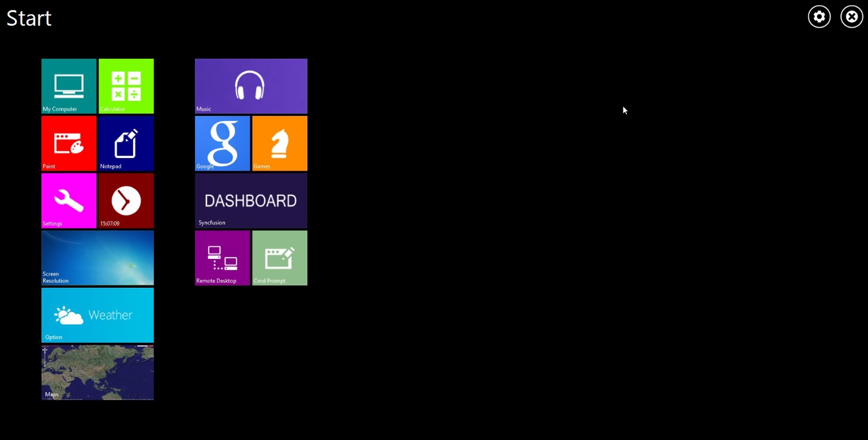Screen dimensions: 868x440
Task: Open the Syncfusion Dashboard tile
Action: [x=251, y=201]
